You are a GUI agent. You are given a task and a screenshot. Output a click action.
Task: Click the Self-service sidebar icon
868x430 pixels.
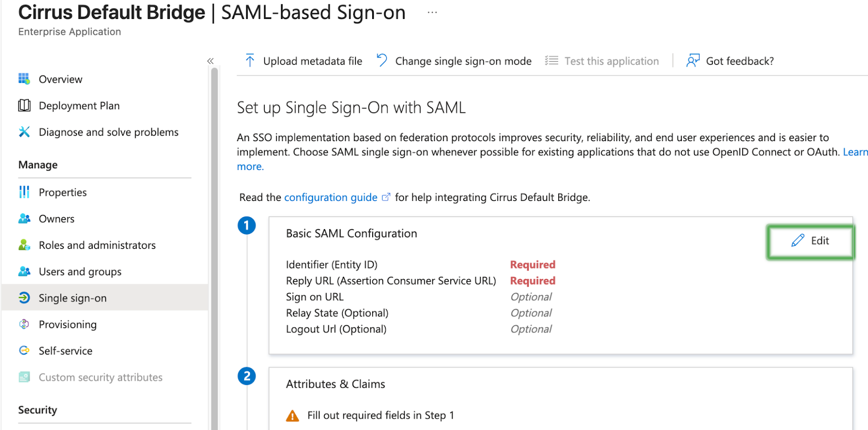coord(24,351)
